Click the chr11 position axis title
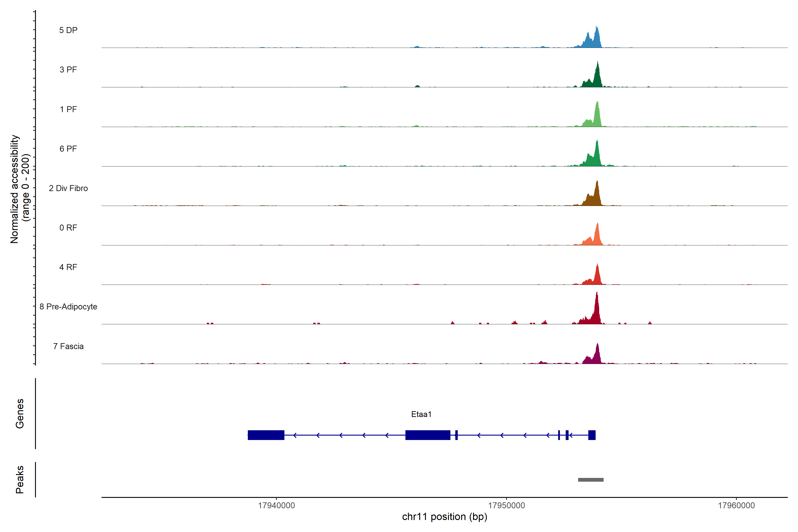 click(x=444, y=517)
